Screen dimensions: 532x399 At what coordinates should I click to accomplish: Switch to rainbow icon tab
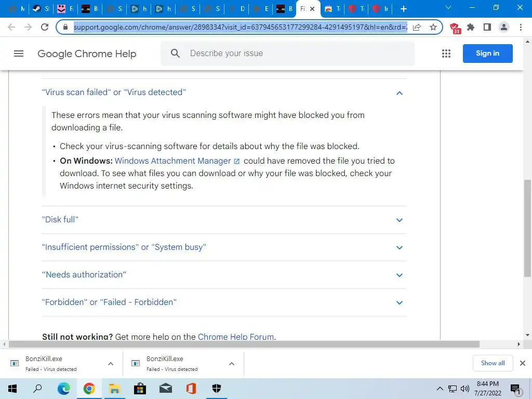[332, 9]
